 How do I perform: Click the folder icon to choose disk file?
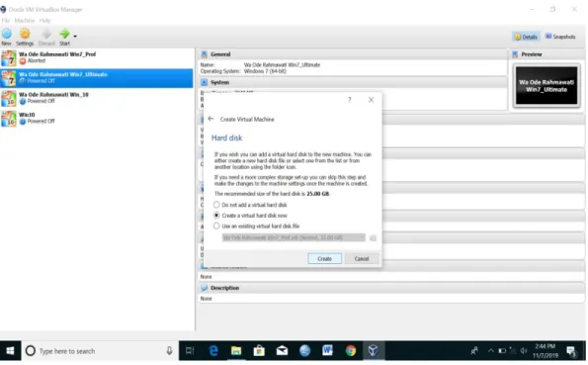pos(373,238)
